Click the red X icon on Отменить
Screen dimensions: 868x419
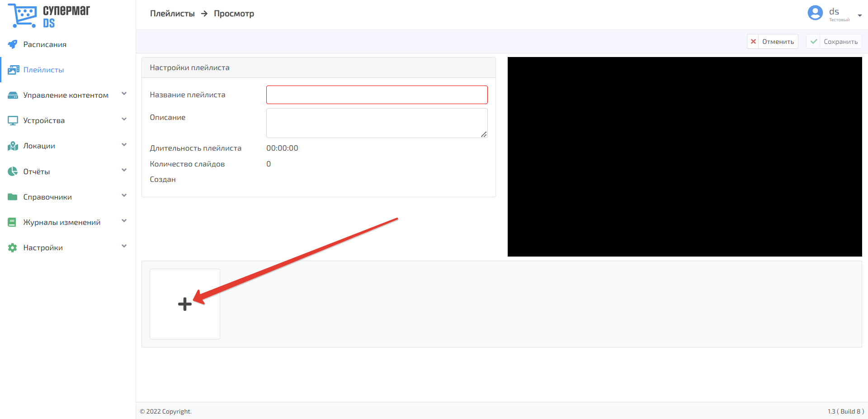753,42
